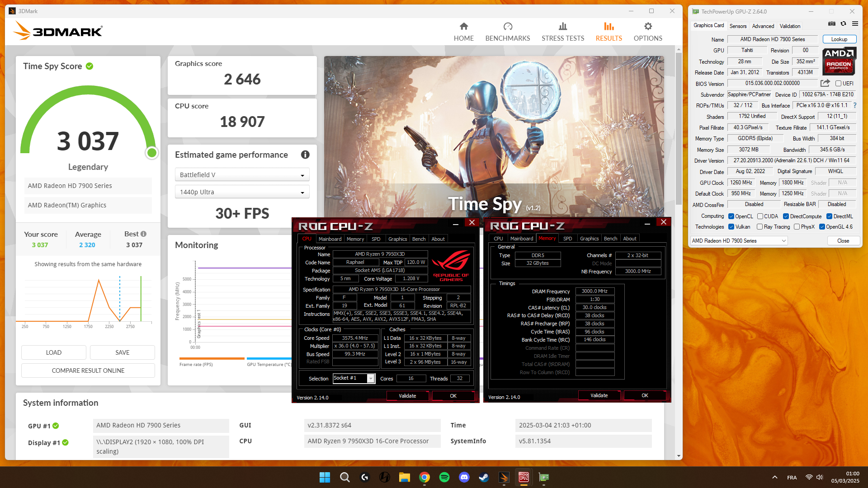Open Bench tab in left CPU-Z window
868x488 pixels.
coord(419,239)
